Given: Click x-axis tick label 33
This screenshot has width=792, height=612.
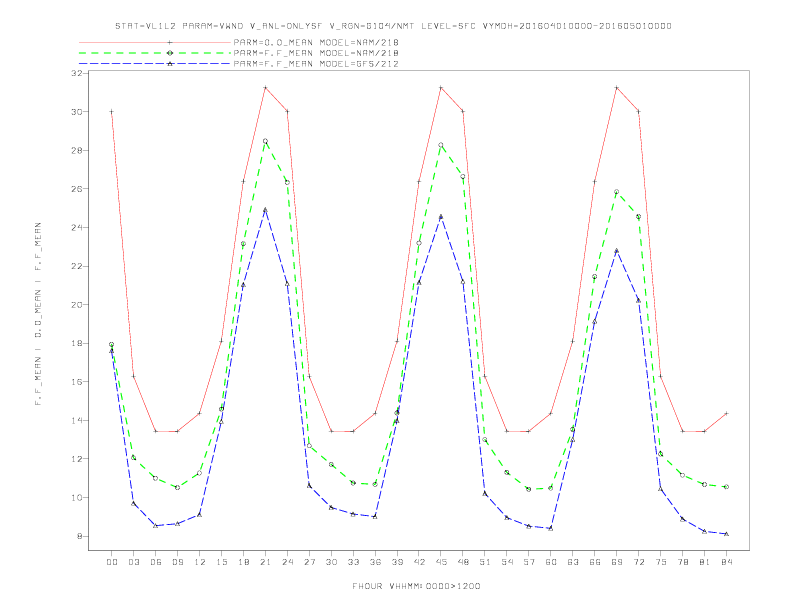Looking at the screenshot, I should click(x=353, y=562).
